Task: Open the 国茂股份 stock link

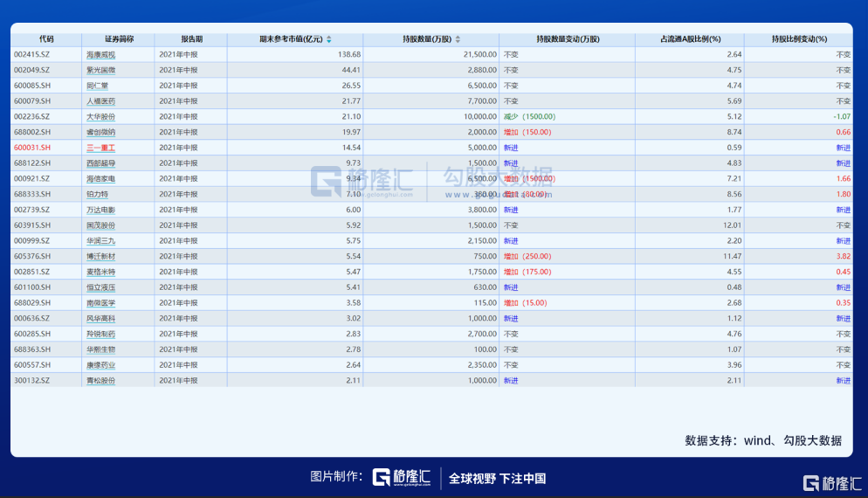Action: tap(100, 225)
